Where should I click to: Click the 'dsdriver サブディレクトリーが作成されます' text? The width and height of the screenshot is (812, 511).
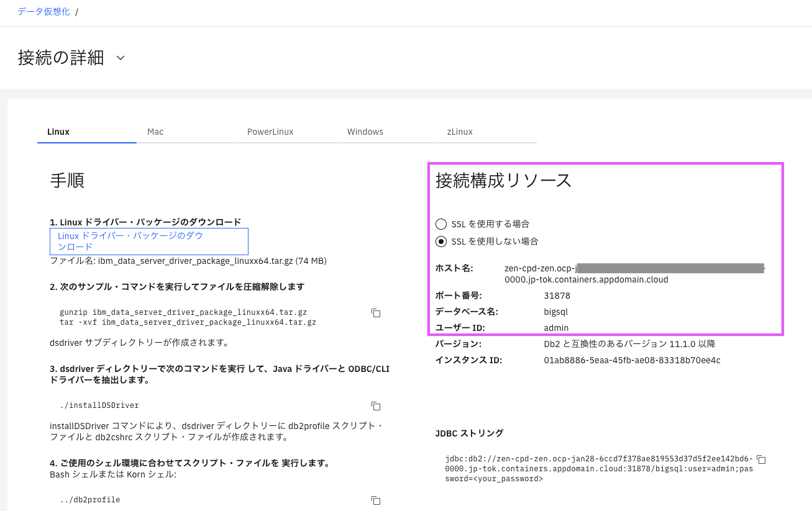tap(140, 343)
